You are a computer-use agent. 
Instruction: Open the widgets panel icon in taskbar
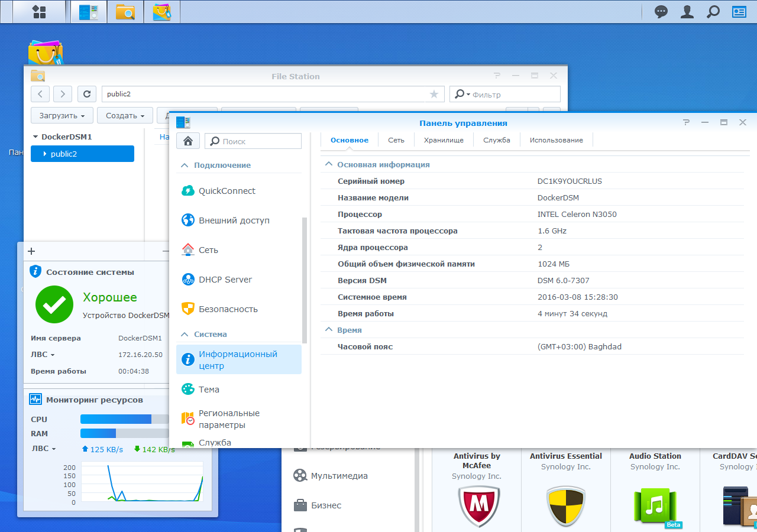739,11
